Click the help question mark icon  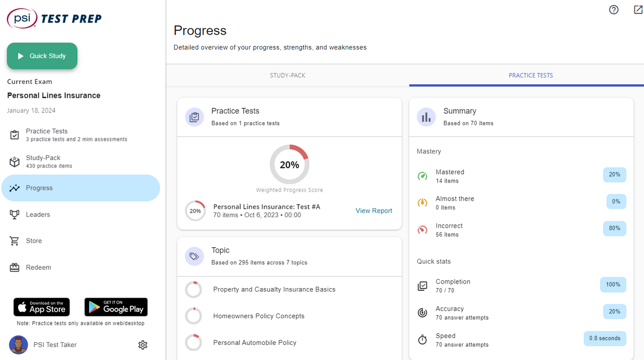point(613,10)
